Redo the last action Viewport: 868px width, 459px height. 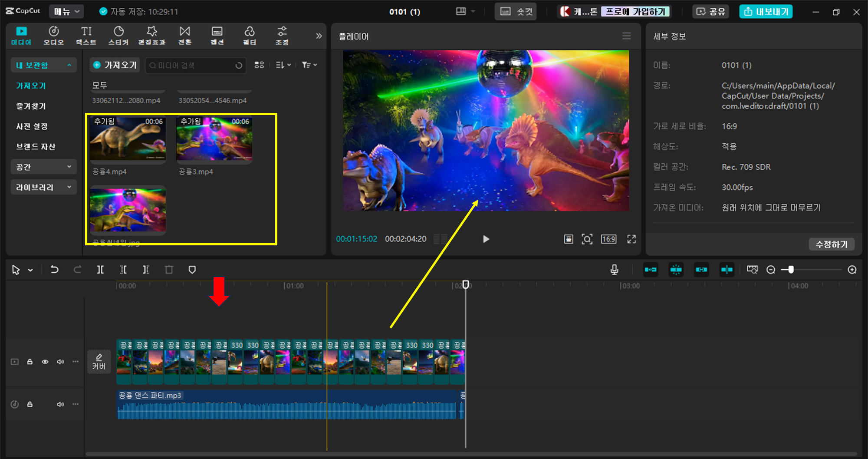click(77, 270)
